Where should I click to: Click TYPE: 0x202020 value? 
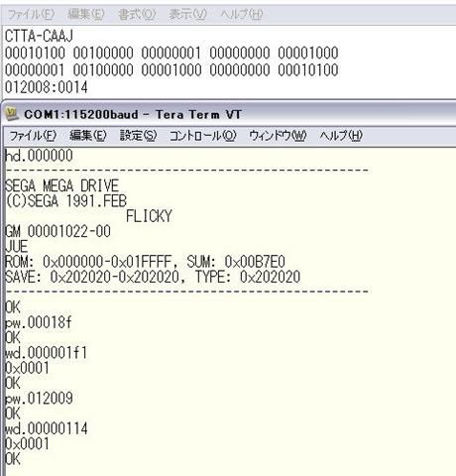[248, 277]
